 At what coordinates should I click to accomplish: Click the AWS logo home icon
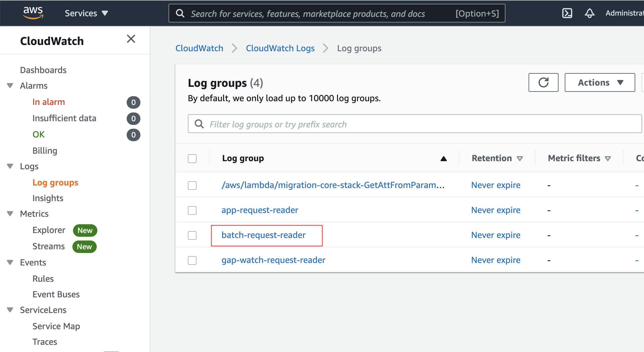pos(33,13)
